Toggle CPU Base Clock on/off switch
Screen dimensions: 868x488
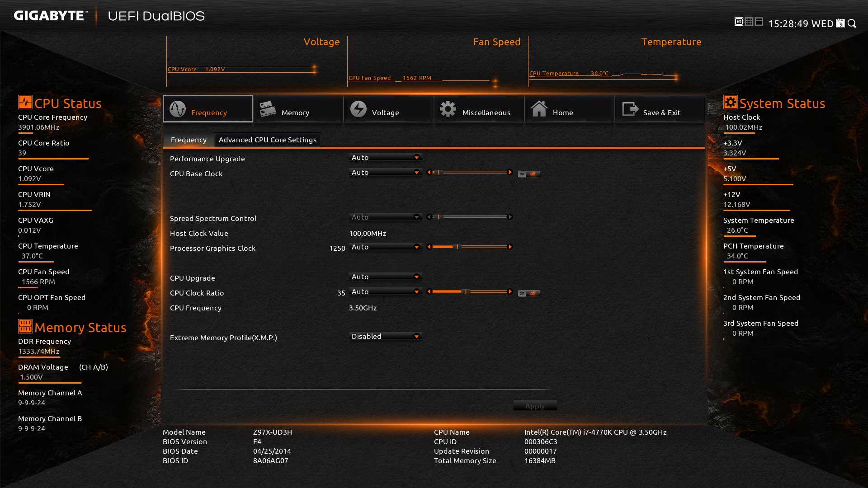(528, 174)
